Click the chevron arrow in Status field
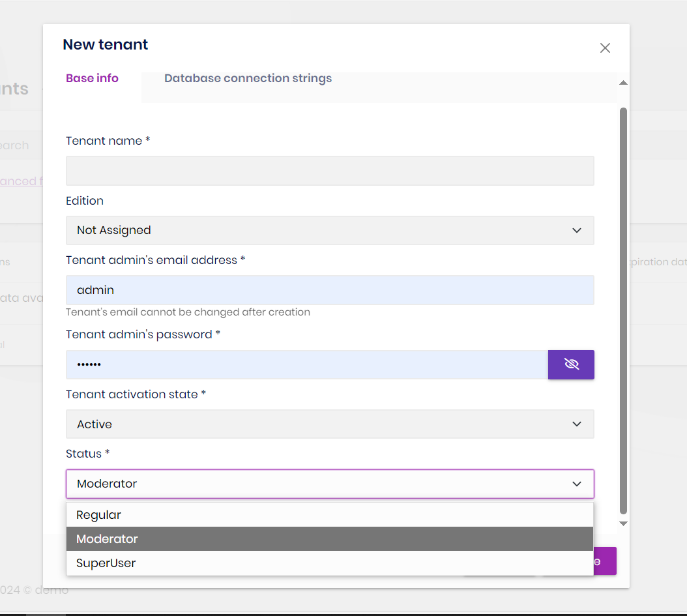687x616 pixels. [x=576, y=484]
